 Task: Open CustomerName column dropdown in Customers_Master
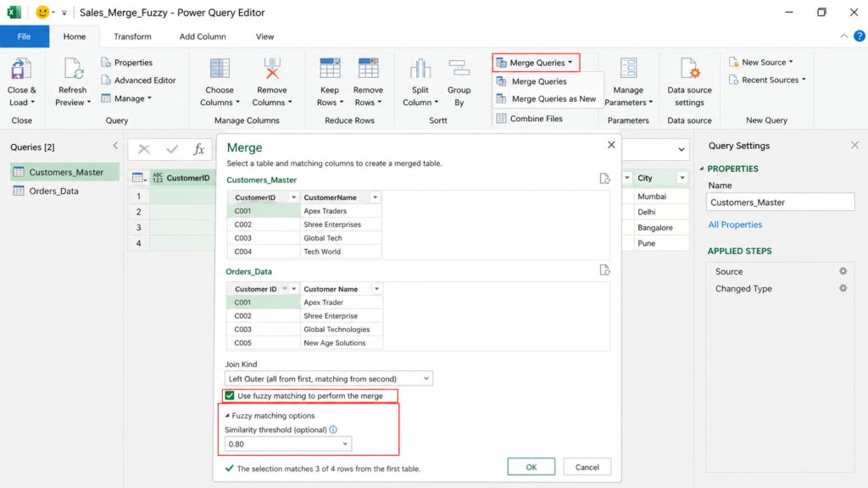coord(375,197)
